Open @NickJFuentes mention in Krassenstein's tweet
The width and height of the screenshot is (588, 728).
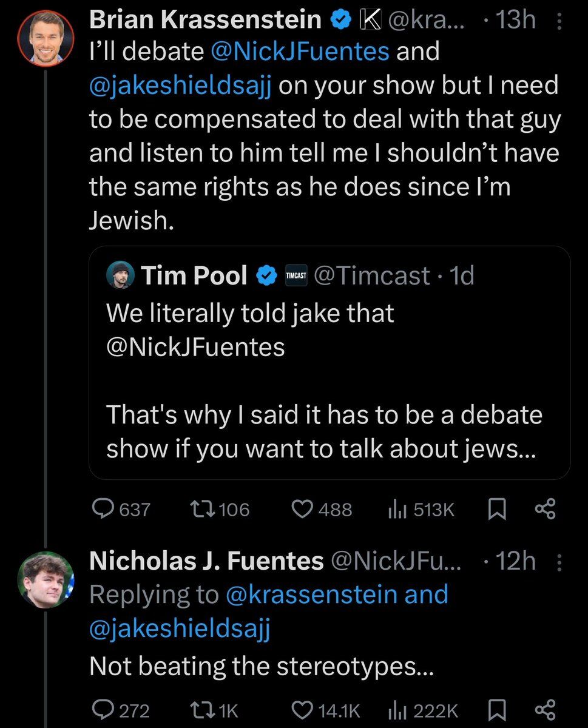coord(300,52)
